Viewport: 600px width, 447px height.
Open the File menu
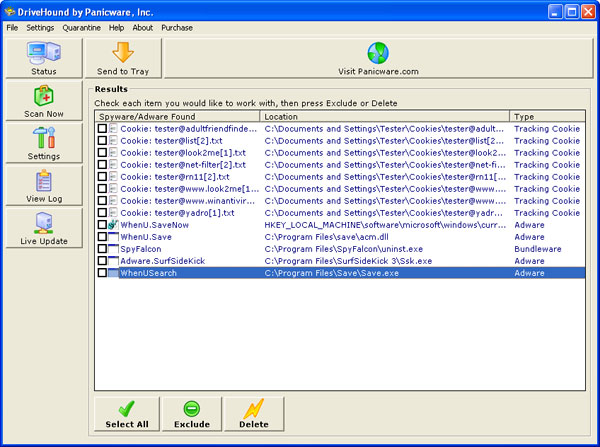pos(12,28)
